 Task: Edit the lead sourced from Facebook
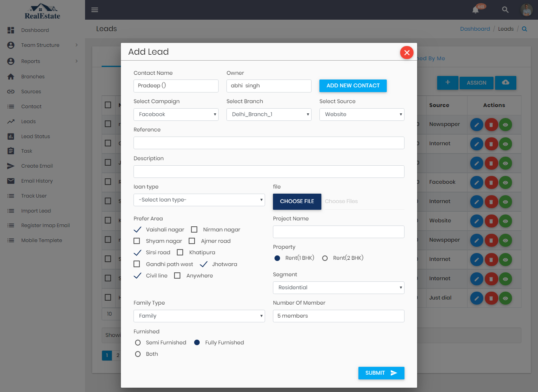pyautogui.click(x=477, y=182)
